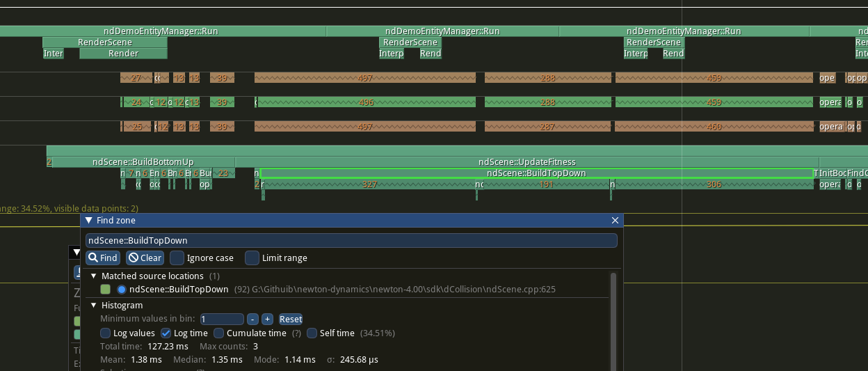Enable the Limit range checkbox
Image resolution: width=868 pixels, height=371 pixels.
pos(252,258)
